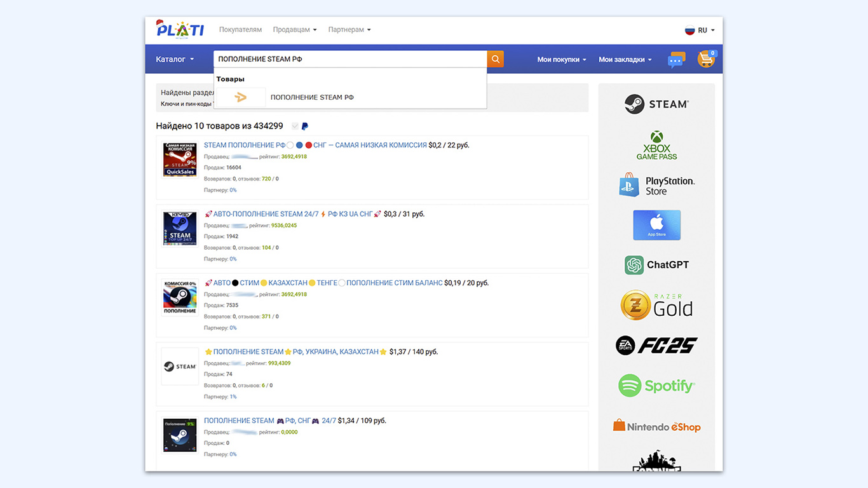Expand the Продавцам menu
The height and width of the screenshot is (488, 868).
pyautogui.click(x=295, y=30)
